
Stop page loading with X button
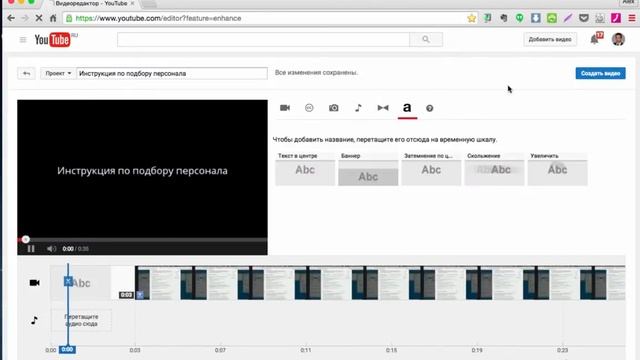(39, 18)
